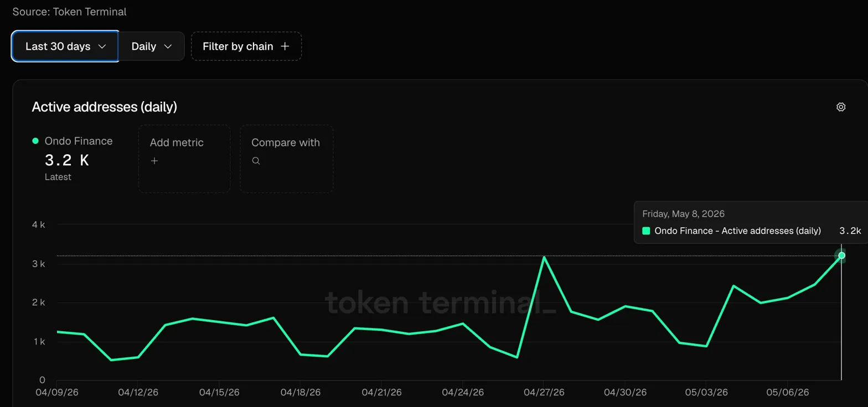Click the 0 y-axis label
The height and width of the screenshot is (407, 868).
pos(42,380)
